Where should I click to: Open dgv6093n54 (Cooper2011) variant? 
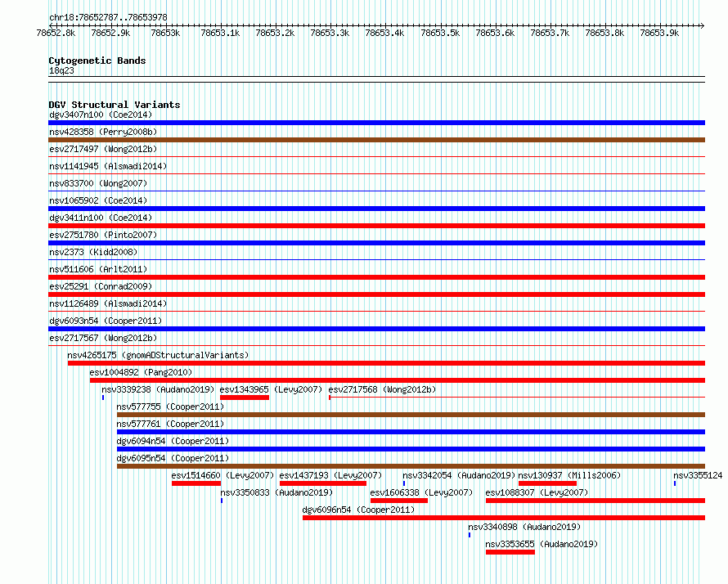106,321
